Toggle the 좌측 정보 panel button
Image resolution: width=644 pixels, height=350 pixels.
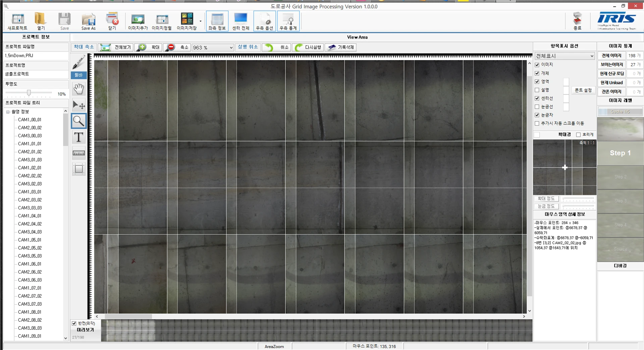tap(217, 21)
